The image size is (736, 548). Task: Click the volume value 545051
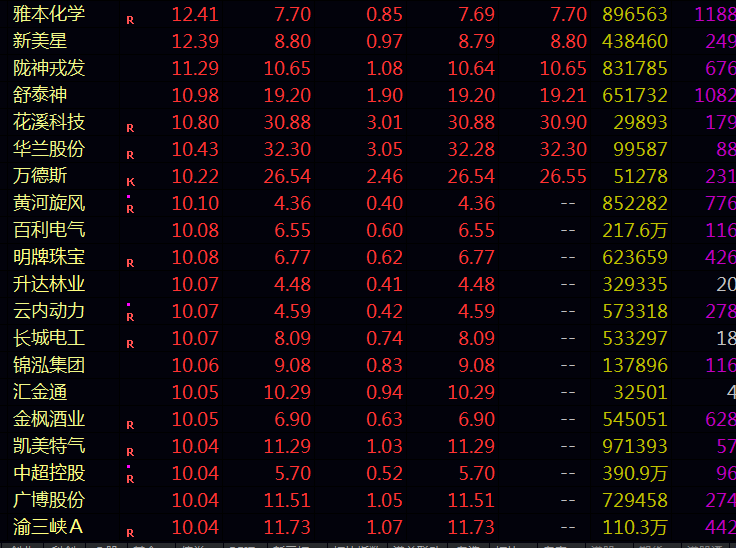(x=635, y=419)
